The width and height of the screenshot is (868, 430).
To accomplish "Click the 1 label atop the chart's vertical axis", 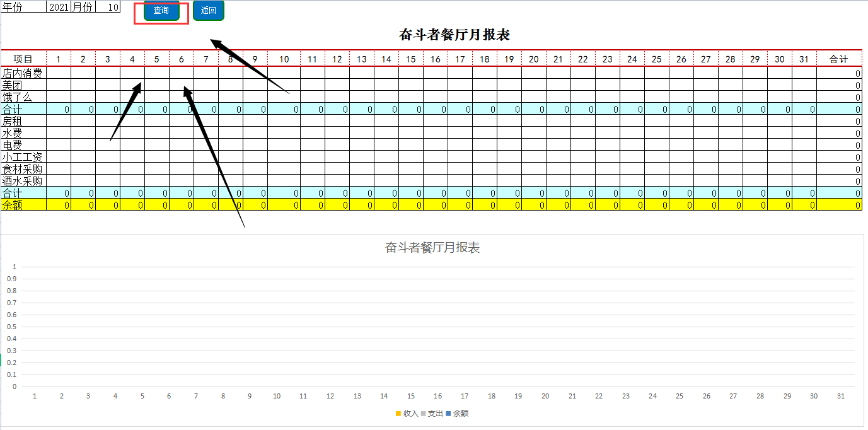I will tap(14, 267).
